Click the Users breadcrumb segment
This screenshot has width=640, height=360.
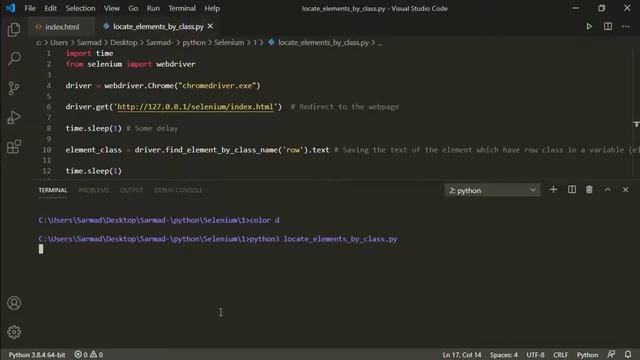(59, 42)
